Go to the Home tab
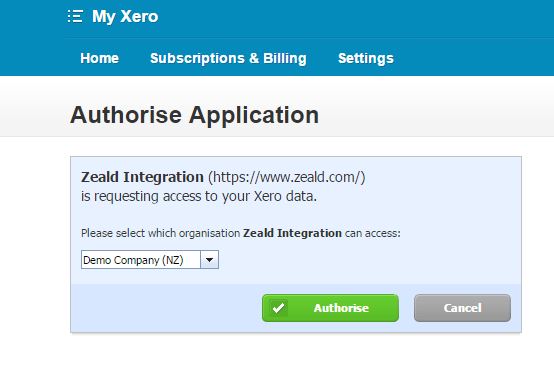 [x=99, y=58]
